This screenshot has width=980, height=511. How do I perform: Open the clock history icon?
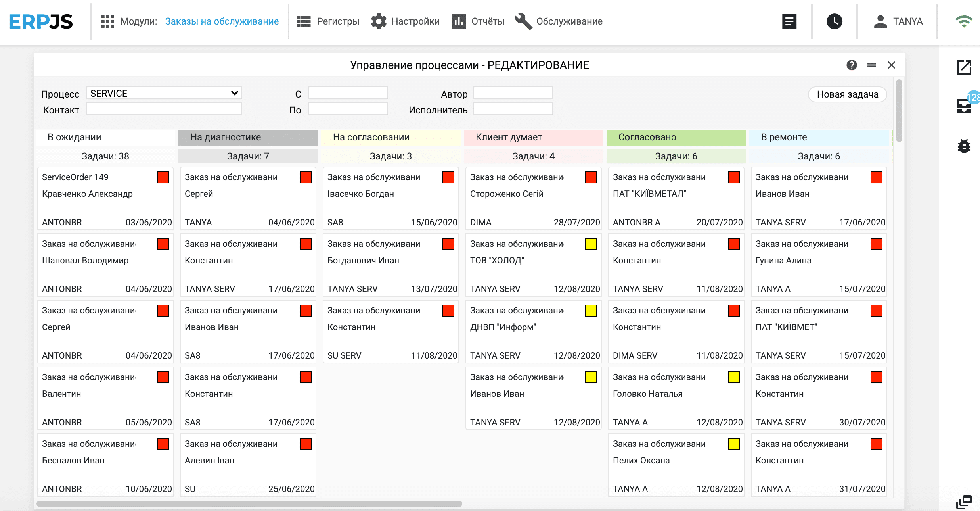click(834, 21)
